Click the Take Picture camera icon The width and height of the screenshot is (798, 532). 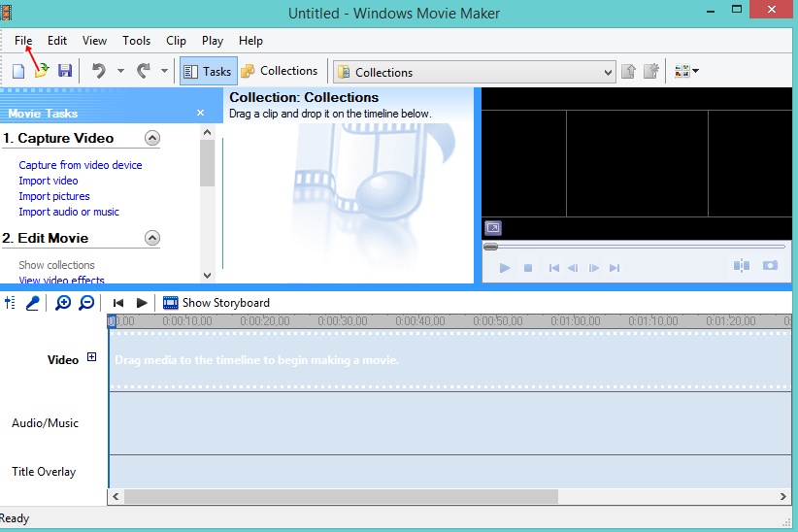tap(770, 266)
